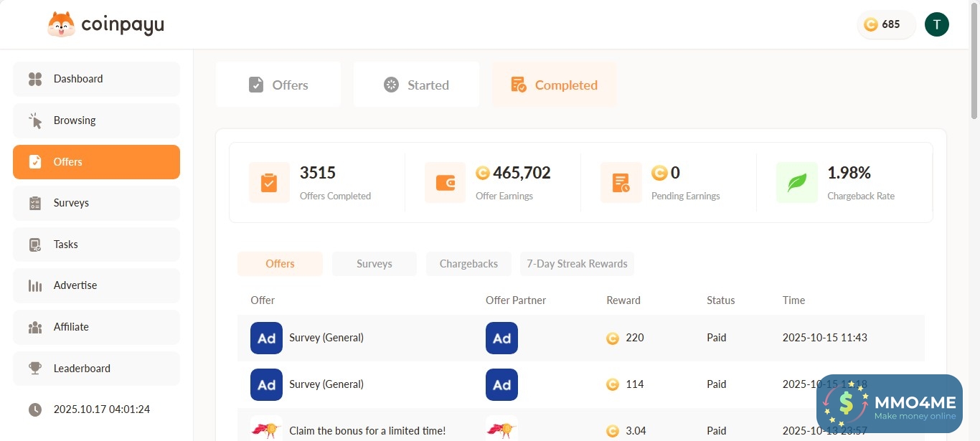Open the 7-Day Streak Rewards sub-tab

click(x=577, y=264)
